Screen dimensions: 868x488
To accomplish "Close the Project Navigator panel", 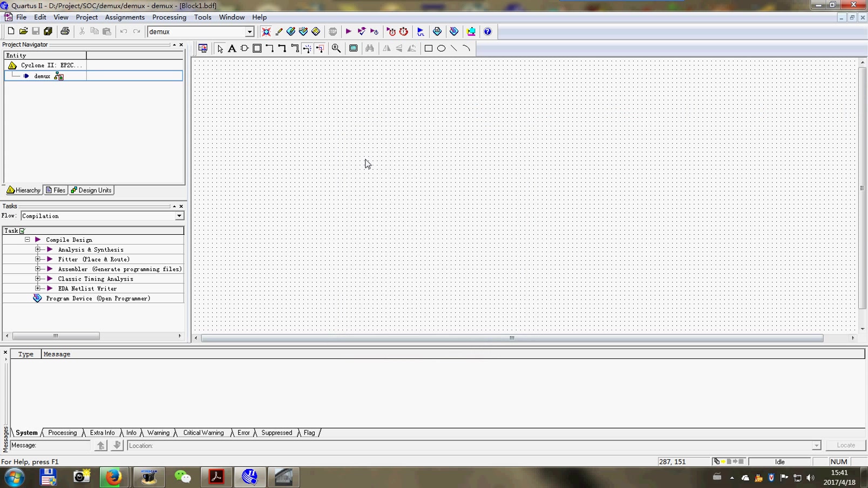I will [181, 45].
